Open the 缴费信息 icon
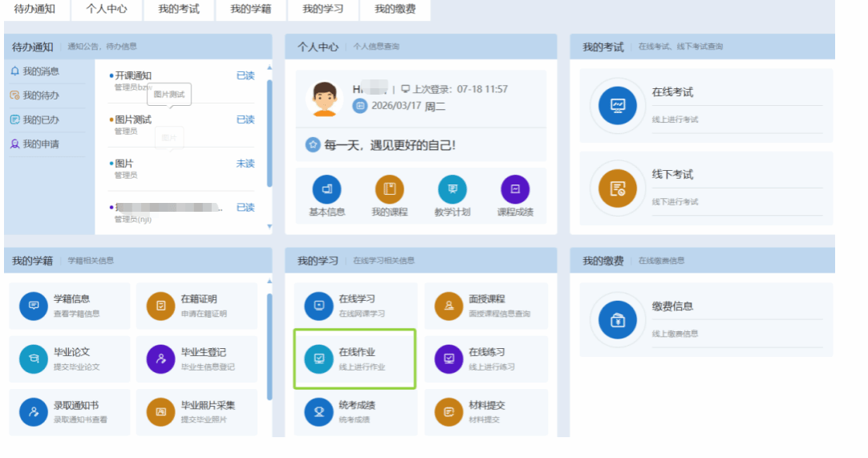This screenshot has height=458, width=868. pos(618,320)
